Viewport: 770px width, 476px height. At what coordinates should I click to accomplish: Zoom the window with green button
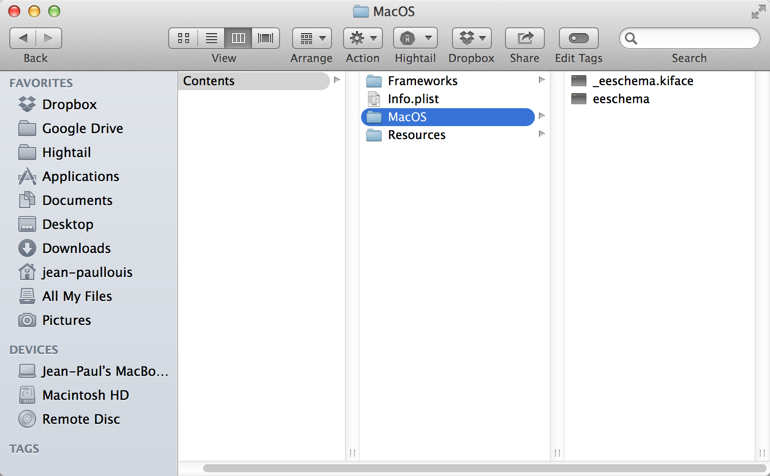point(54,11)
